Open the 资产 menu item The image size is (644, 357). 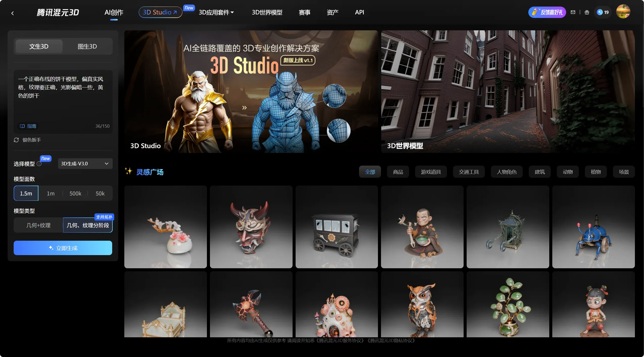tap(332, 12)
